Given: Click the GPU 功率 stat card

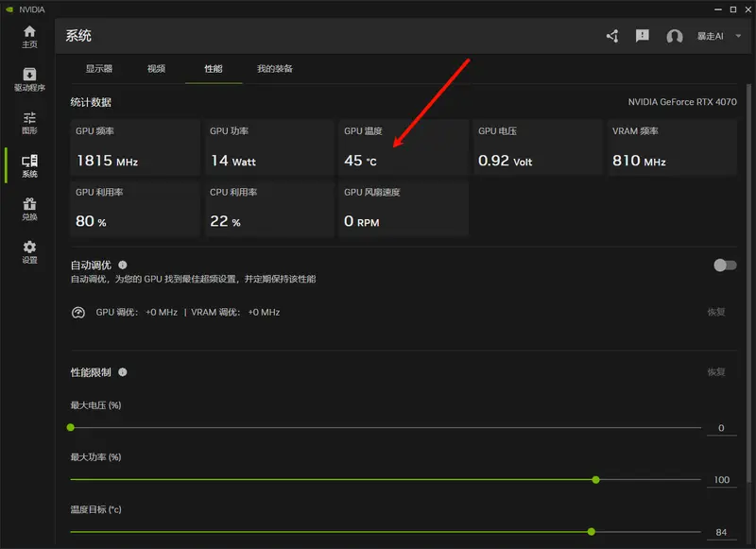Looking at the screenshot, I should (269, 147).
